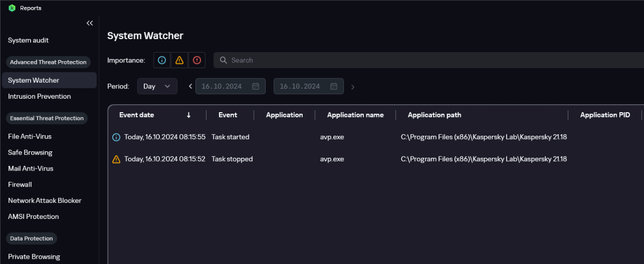Toggle informational importance filter icon
Viewport: 644px width, 264px height.
point(162,60)
